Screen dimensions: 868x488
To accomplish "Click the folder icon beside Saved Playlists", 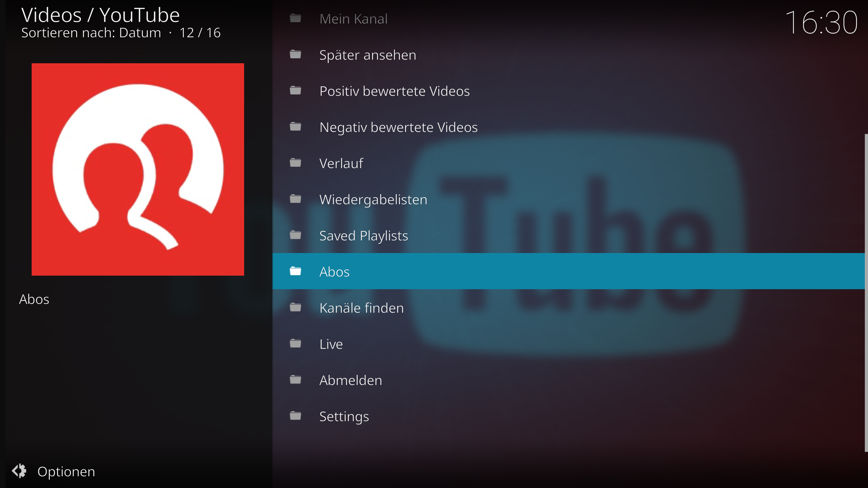I will point(295,235).
